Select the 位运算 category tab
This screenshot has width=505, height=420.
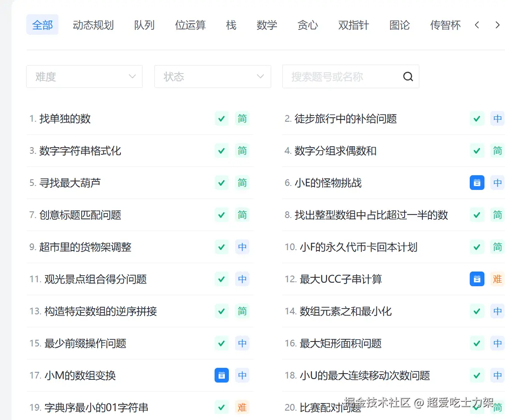click(190, 25)
